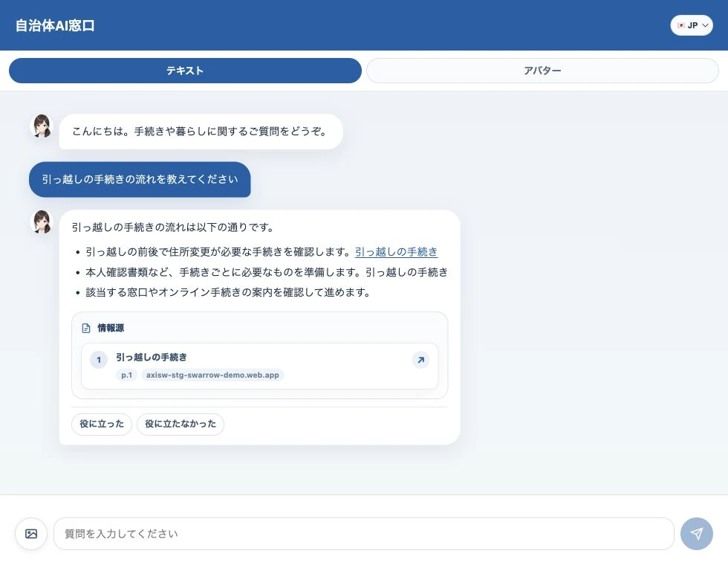Image resolution: width=728 pixels, height=565 pixels.
Task: Click the 役に立たなかった feedback button
Action: coord(181,424)
